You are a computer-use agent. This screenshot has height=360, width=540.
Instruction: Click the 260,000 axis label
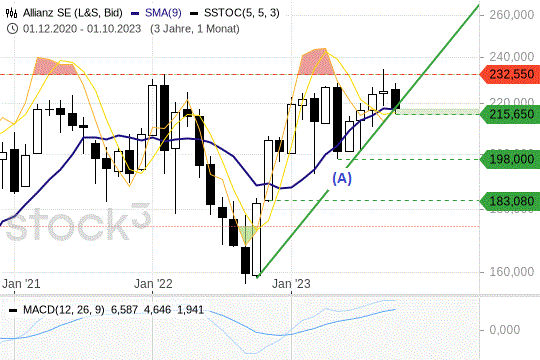click(511, 15)
